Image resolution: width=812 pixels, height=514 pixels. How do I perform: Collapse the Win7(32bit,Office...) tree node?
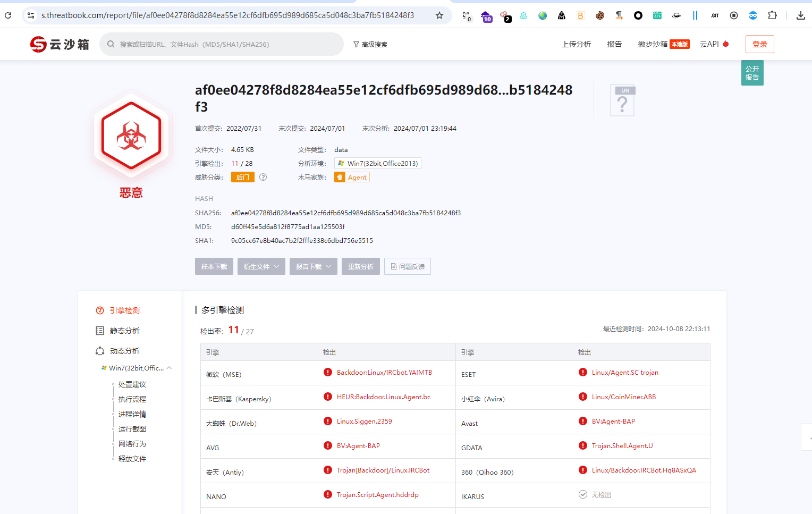click(169, 368)
